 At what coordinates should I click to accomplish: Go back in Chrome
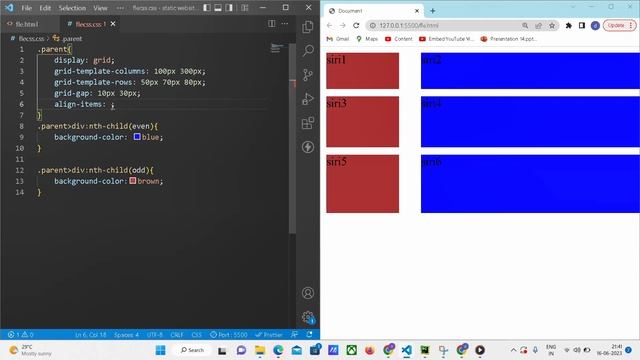pyautogui.click(x=329, y=25)
